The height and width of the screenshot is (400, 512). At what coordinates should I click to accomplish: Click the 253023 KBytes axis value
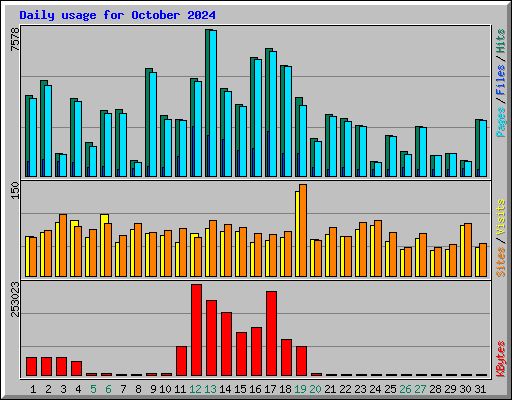click(x=15, y=299)
